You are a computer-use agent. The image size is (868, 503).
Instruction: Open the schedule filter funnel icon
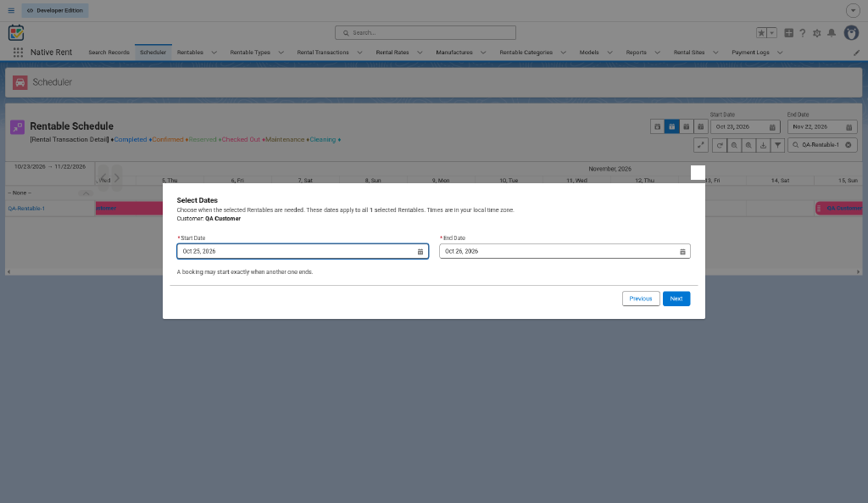(x=778, y=145)
